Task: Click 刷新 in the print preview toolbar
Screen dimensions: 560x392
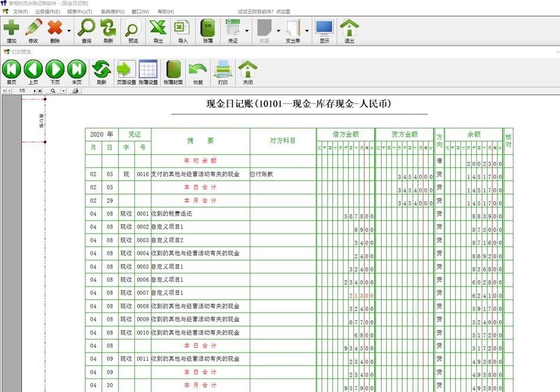Action: (101, 69)
